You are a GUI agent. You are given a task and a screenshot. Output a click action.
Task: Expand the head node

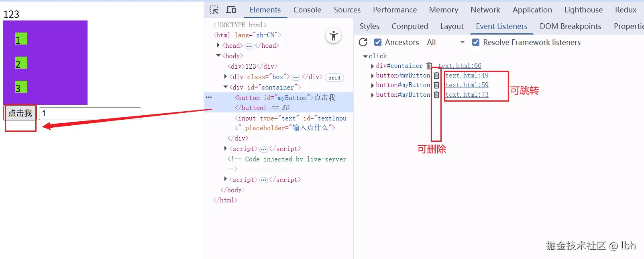tap(218, 45)
